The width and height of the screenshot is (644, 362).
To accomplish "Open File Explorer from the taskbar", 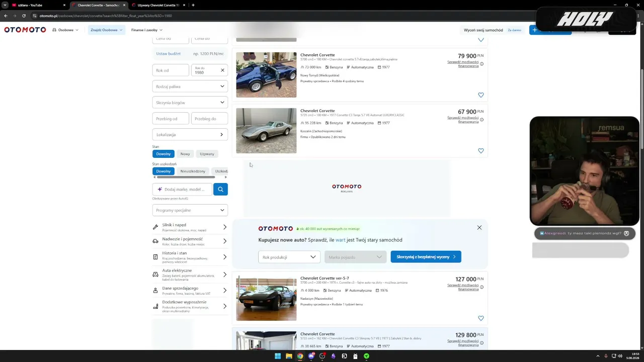I will (x=289, y=356).
